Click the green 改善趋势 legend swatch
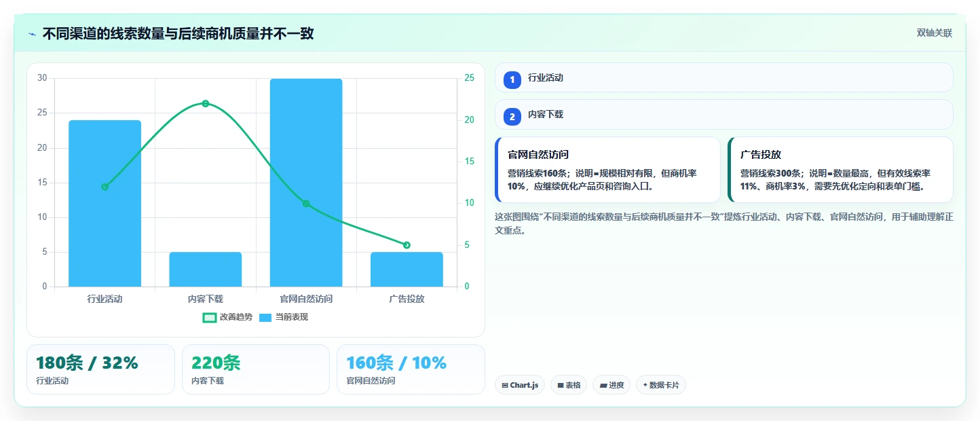Image resolution: width=980 pixels, height=421 pixels. pos(210,317)
